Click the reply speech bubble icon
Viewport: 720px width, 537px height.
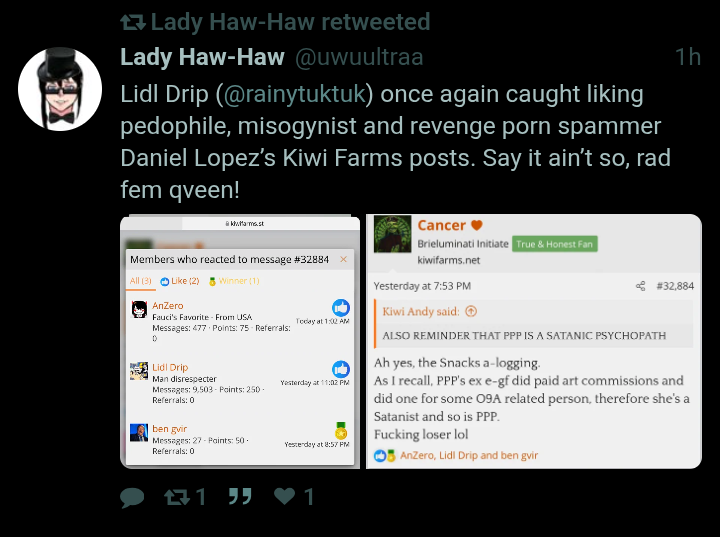(132, 497)
